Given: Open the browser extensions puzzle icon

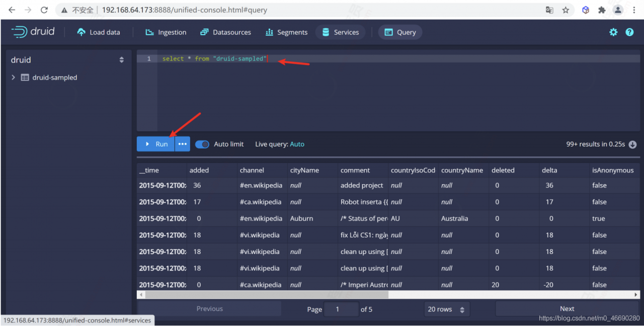Looking at the screenshot, I should (602, 10).
